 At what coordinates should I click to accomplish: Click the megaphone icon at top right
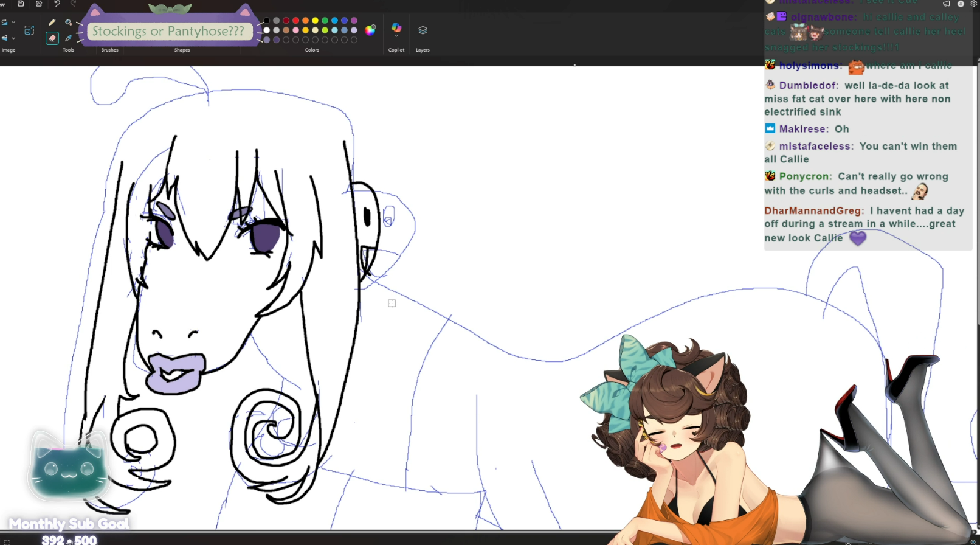click(x=946, y=4)
